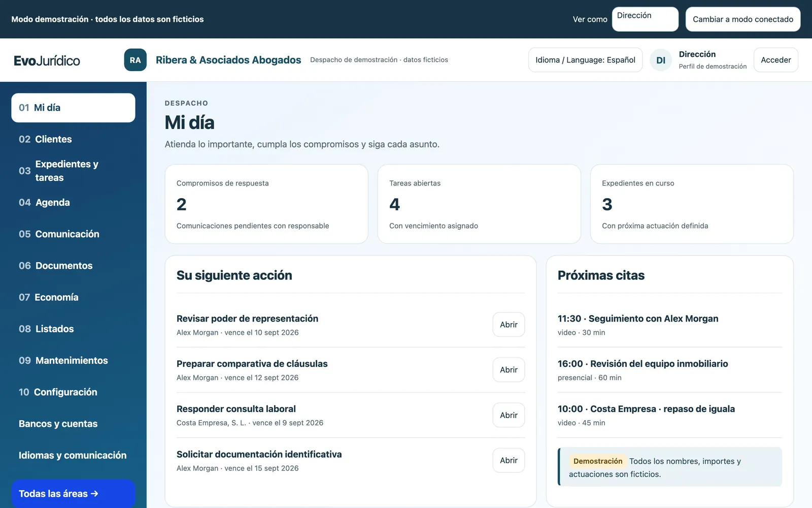Screen dimensions: 812x508
Task: Open Bancos y cuentas
Action: click(x=73, y=424)
